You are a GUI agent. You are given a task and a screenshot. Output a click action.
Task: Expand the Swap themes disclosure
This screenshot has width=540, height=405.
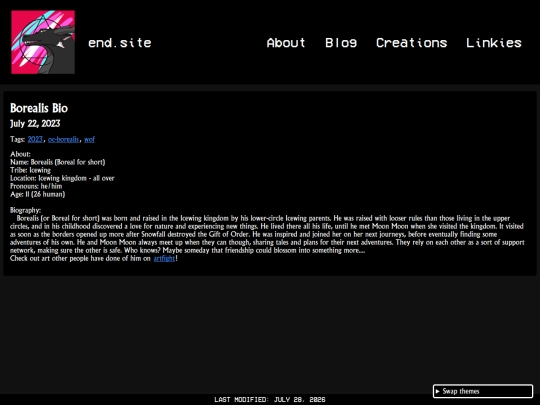click(483, 391)
